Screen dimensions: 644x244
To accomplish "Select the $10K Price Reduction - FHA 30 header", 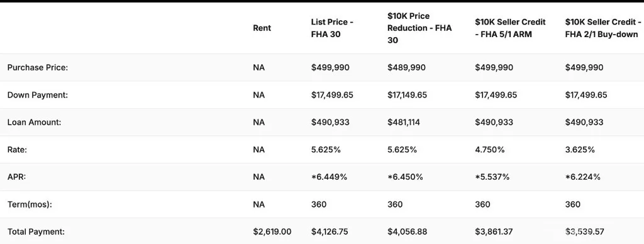I will [x=419, y=28].
